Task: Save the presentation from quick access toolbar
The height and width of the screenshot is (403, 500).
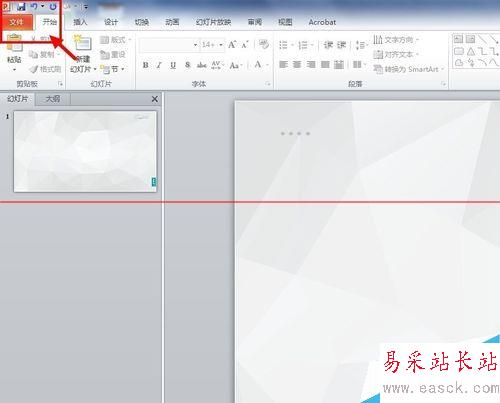Action: 21,6
